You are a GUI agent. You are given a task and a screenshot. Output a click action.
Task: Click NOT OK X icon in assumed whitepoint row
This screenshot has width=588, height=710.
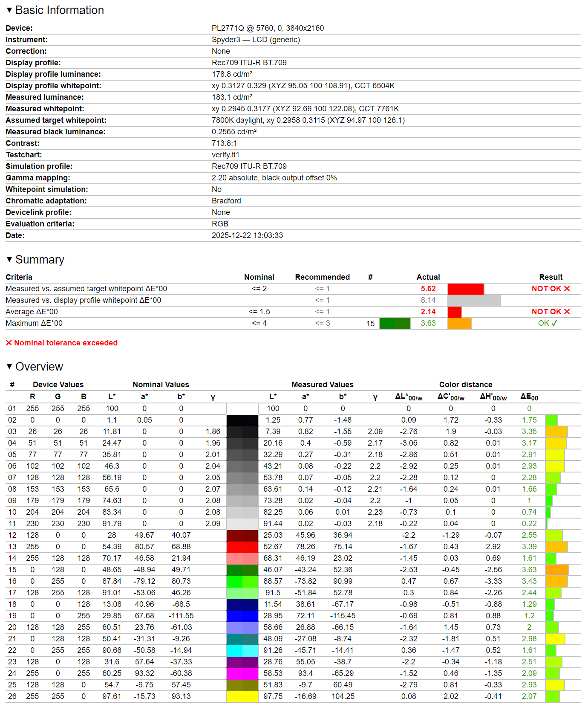pyautogui.click(x=567, y=289)
